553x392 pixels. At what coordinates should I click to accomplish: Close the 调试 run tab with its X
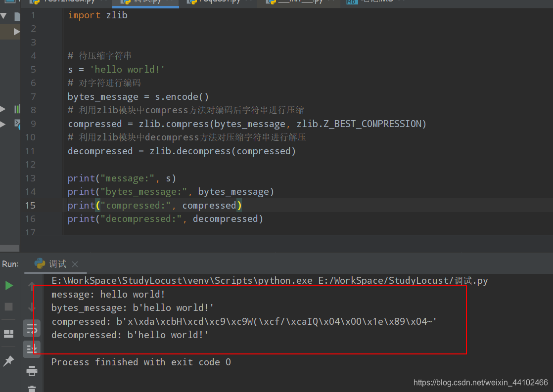[75, 264]
